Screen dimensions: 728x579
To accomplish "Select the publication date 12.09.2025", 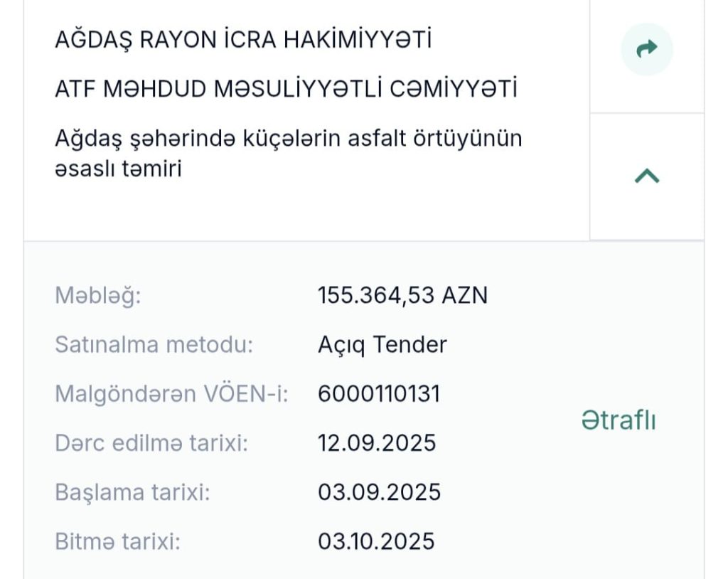I will pos(377,443).
